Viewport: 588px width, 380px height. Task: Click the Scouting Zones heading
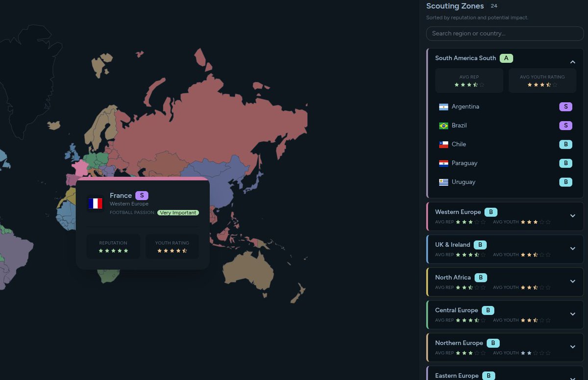pyautogui.click(x=455, y=6)
